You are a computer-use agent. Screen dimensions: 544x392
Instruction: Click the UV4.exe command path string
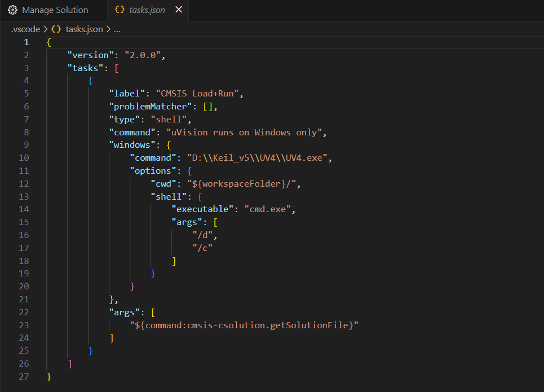pos(259,158)
